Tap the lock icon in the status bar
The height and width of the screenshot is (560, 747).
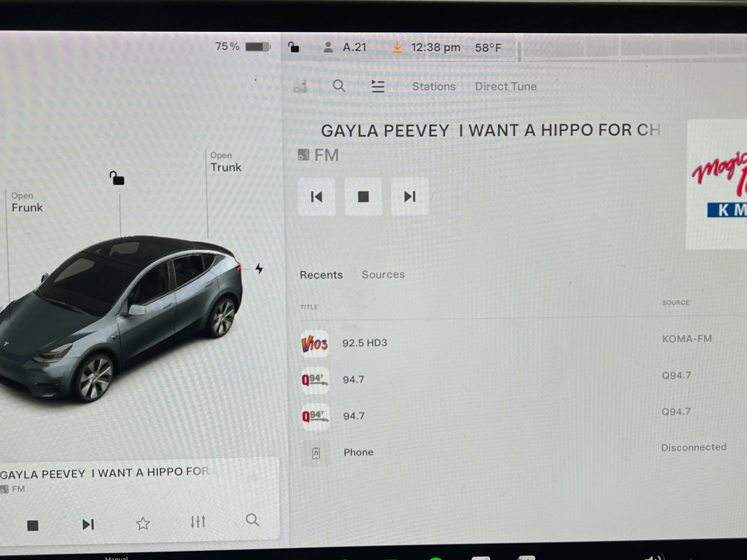click(293, 46)
